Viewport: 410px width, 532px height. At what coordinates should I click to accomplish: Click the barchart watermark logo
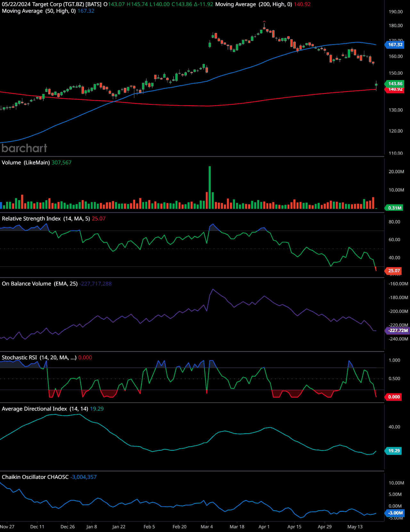point(24,148)
